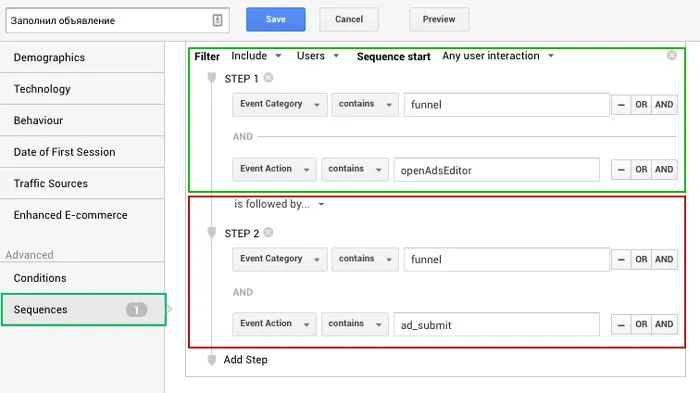This screenshot has height=393, width=700.
Task: Add OR to Step 2 ad_submit row
Action: pyautogui.click(x=641, y=325)
